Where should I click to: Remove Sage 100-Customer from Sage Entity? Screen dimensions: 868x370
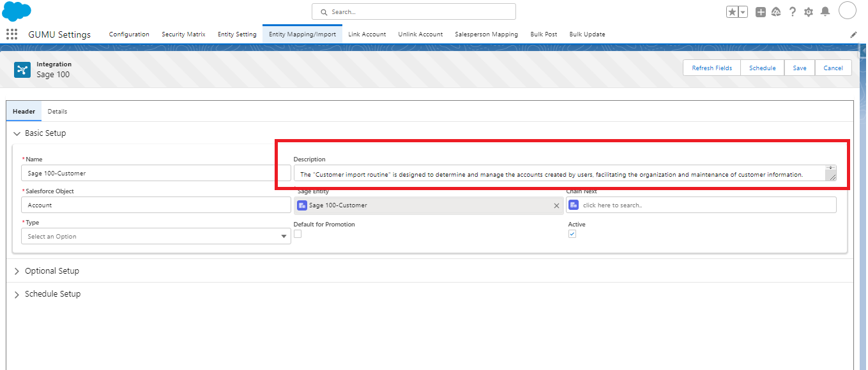(556, 205)
